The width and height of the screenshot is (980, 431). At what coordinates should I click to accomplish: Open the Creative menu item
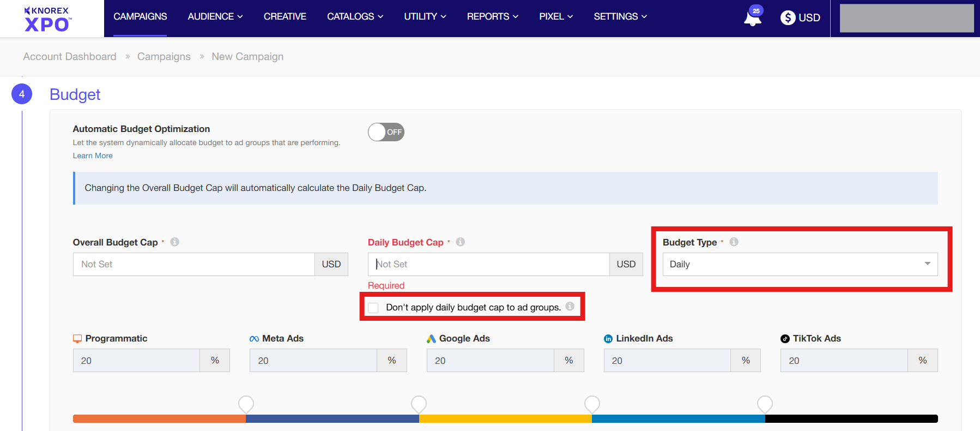point(285,16)
